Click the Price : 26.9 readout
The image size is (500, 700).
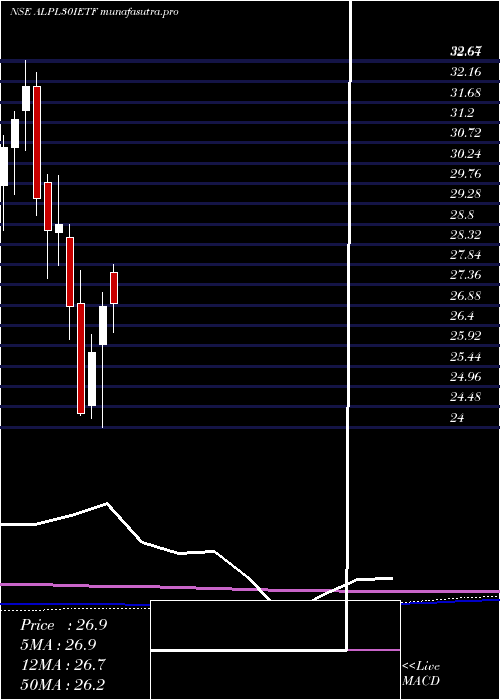click(x=63, y=625)
